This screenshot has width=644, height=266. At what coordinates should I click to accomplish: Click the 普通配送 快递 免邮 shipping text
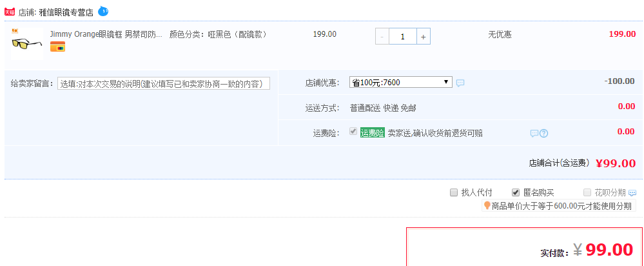383,108
